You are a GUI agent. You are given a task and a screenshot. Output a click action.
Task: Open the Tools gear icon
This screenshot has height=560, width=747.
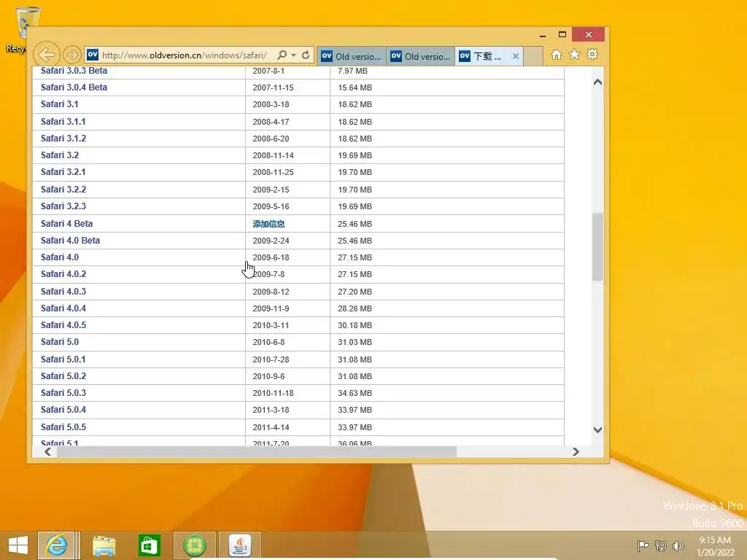click(592, 54)
